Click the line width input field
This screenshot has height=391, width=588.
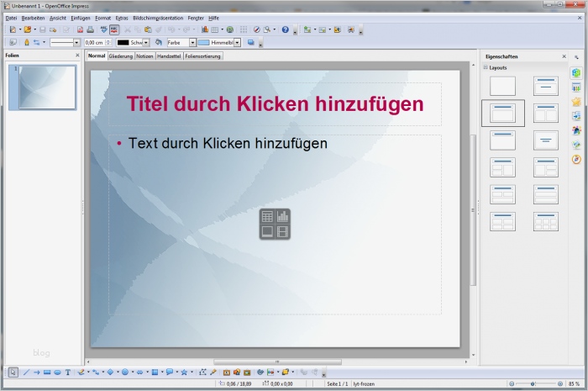tap(95, 43)
